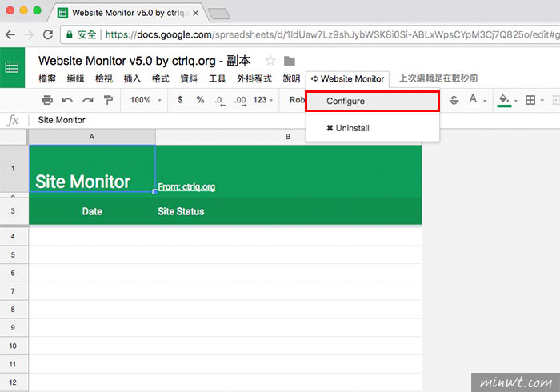The width and height of the screenshot is (560, 392).
Task: Click the undo arrow icon
Action: point(67,100)
